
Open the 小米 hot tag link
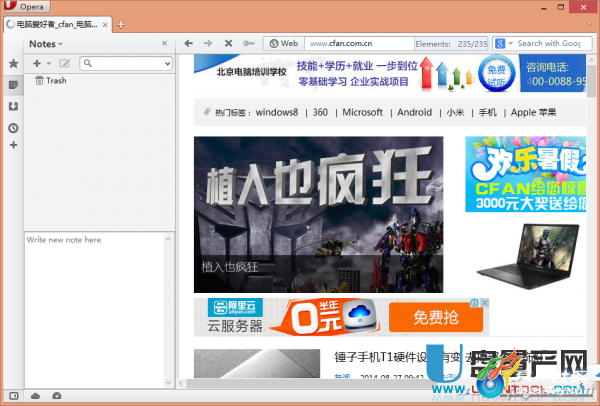[x=455, y=113]
